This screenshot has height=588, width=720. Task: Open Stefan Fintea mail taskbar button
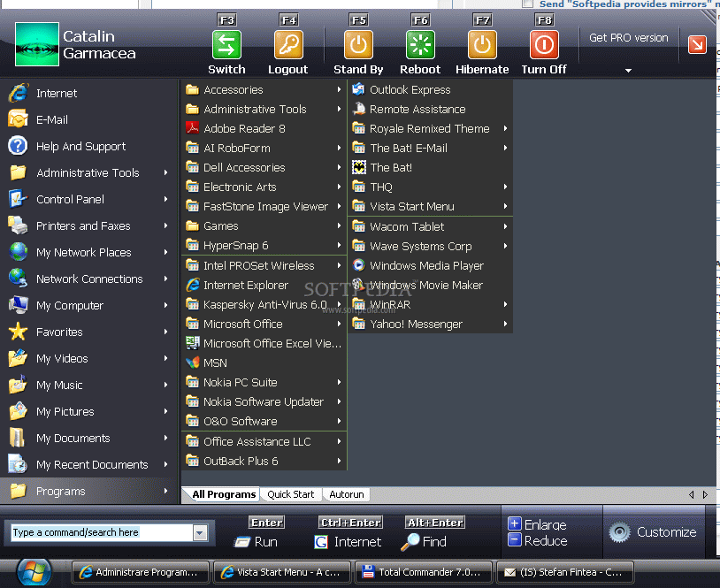click(565, 572)
